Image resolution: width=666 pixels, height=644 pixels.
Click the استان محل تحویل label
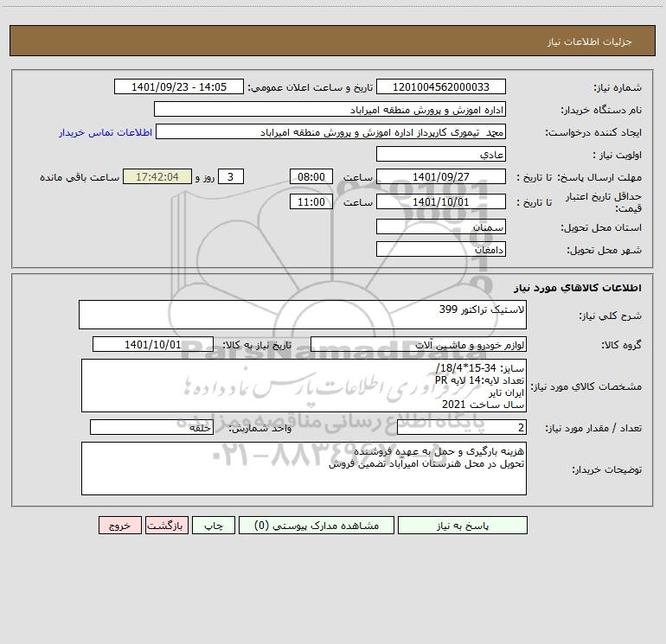coord(601,228)
